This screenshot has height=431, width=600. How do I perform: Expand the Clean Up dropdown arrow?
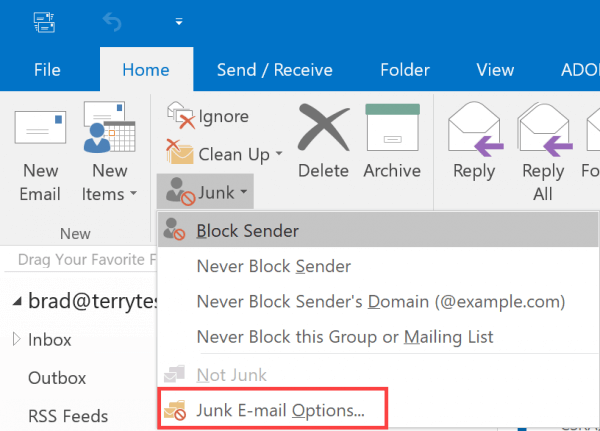[x=279, y=153]
